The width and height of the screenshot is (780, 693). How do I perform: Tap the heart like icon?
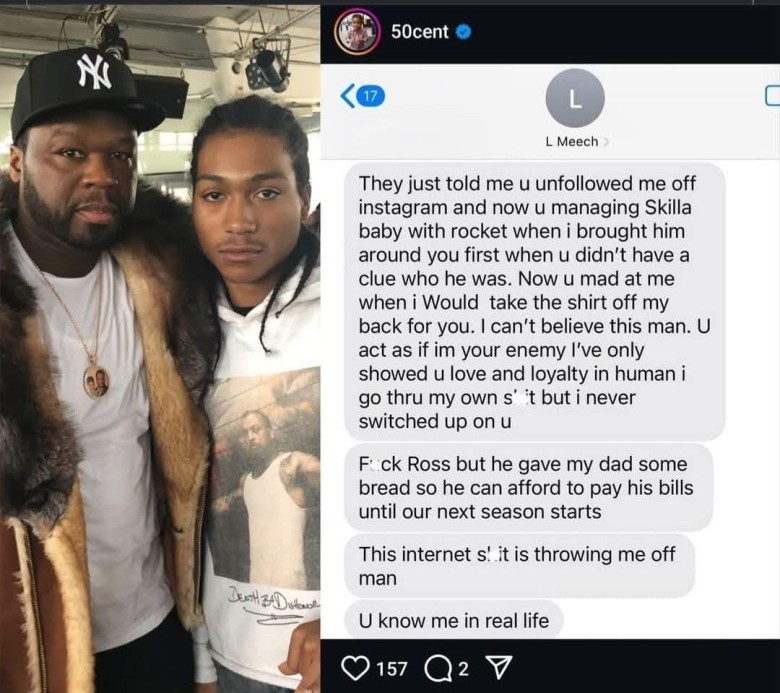[x=356, y=668]
